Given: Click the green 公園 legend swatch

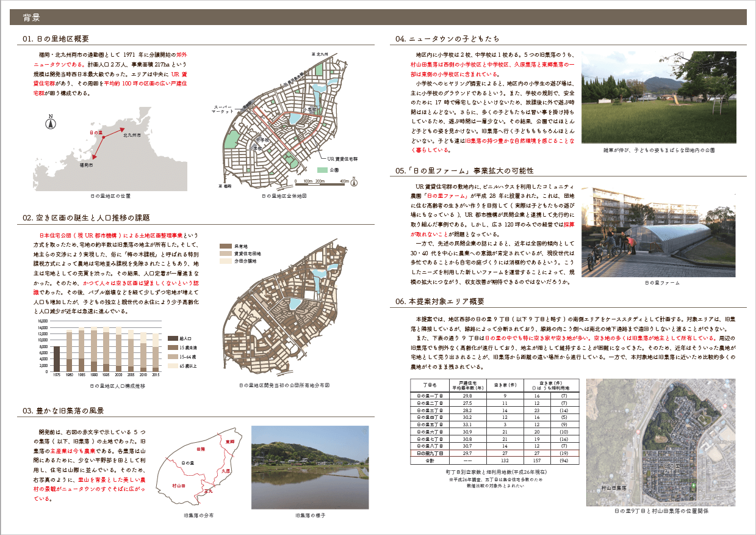Looking at the screenshot, I should (x=322, y=169).
